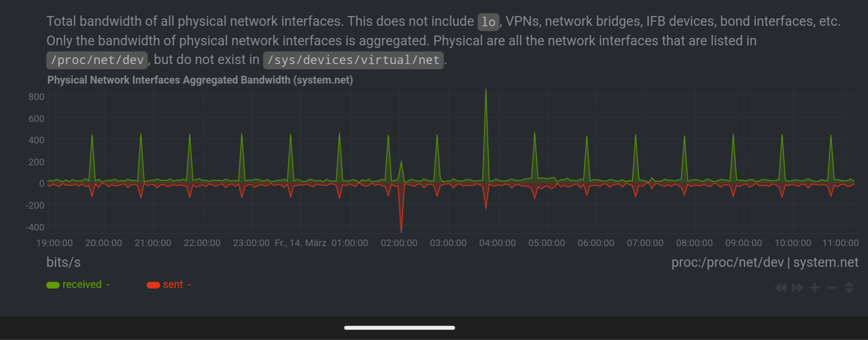Click the red sent legend color pill
Viewport: 868px width, 340px height.
[x=153, y=285]
